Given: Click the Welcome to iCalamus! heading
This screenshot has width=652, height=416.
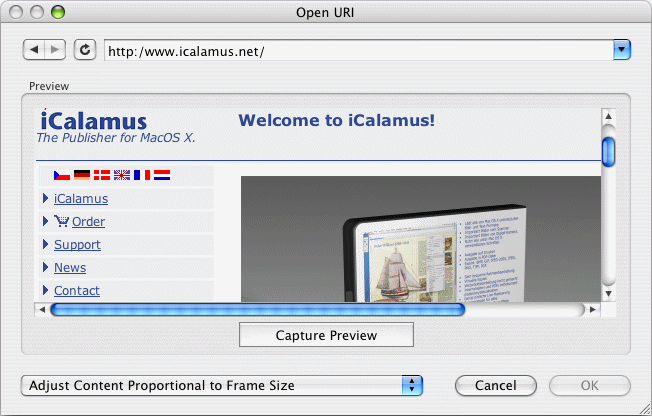Looking at the screenshot, I should click(x=336, y=120).
